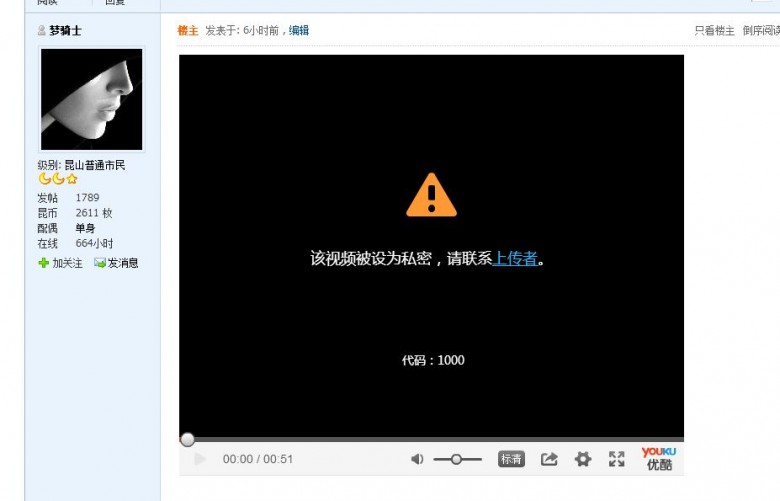This screenshot has width=780, height=501.
Task: Adjust the volume slider knob
Action: pyautogui.click(x=456, y=459)
